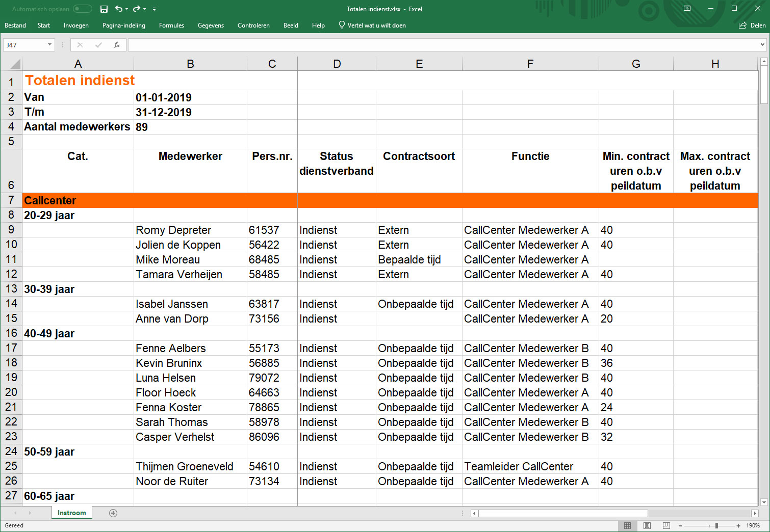Click the Name Box showing J47
The height and width of the screenshot is (532, 770).
pos(24,45)
